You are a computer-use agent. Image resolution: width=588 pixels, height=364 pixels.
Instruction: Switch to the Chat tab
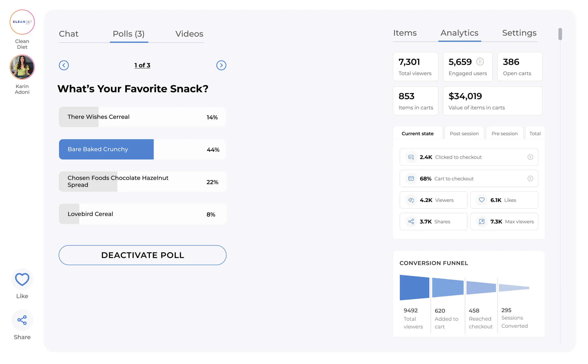pos(69,34)
